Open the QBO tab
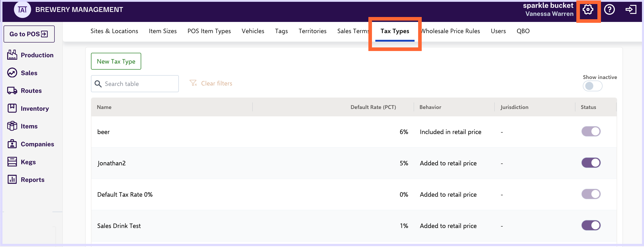The height and width of the screenshot is (247, 644). 523,31
